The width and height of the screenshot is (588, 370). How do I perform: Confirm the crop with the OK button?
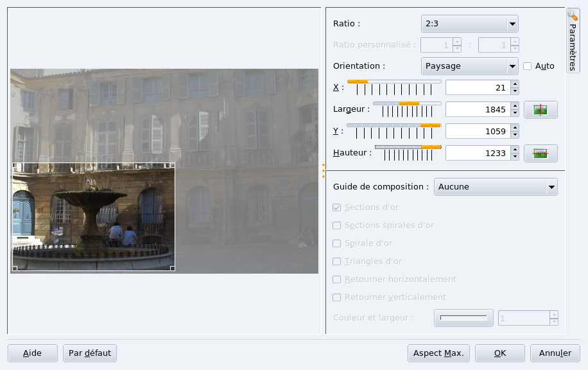click(500, 353)
